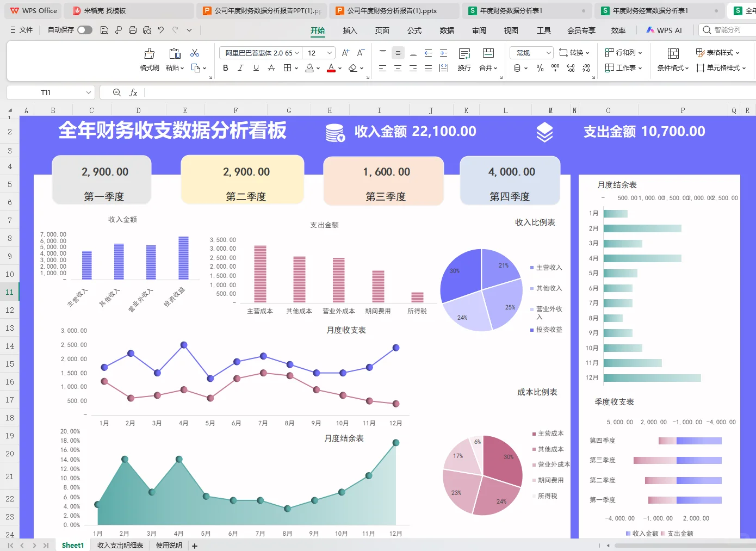Screen dimensions: 756x551
Task: Increase decimal places icon
Action: coord(571,68)
